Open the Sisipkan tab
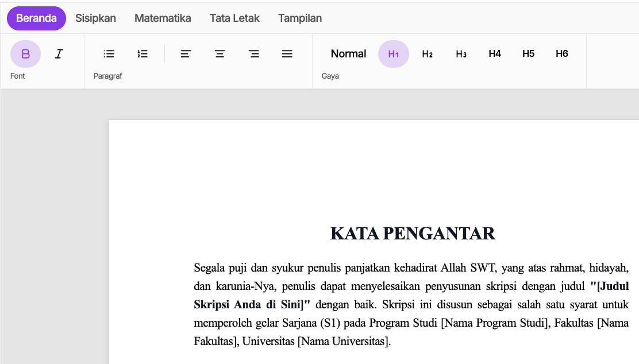 [95, 18]
